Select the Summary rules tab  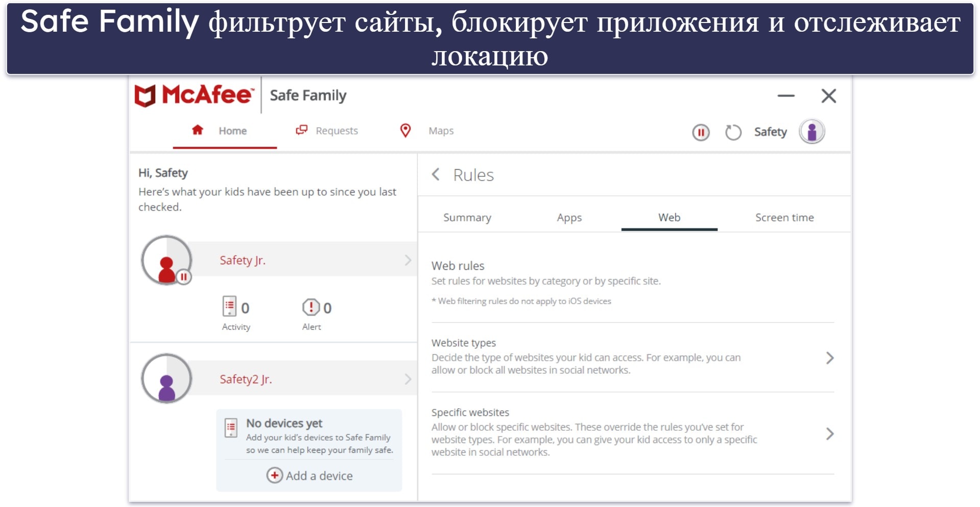click(467, 218)
